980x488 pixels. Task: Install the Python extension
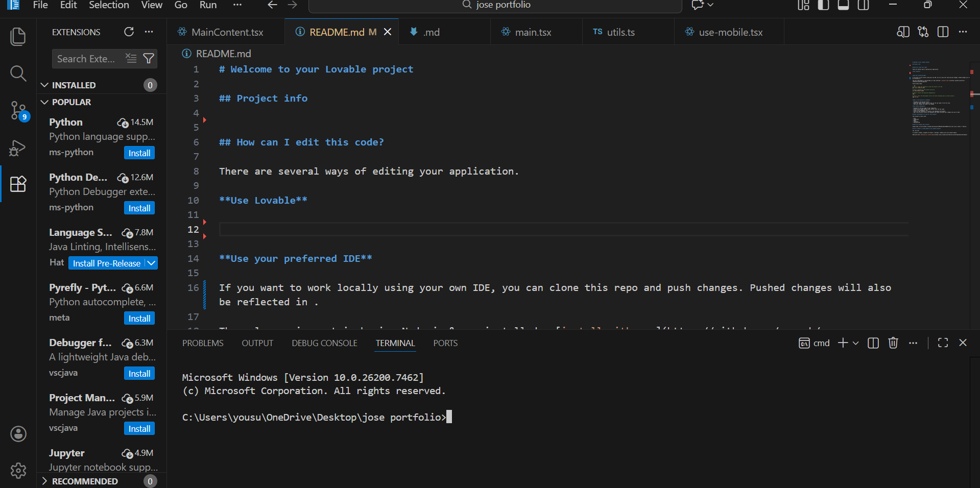(x=139, y=152)
